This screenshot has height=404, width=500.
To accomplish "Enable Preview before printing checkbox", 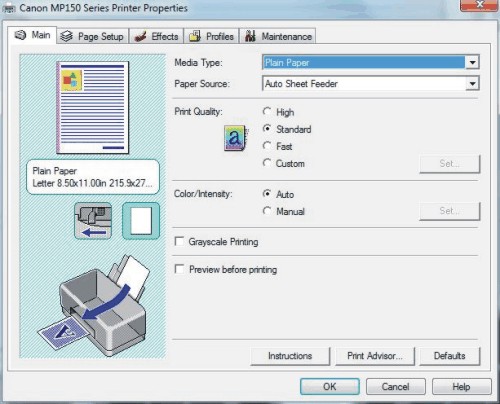I will (x=179, y=269).
